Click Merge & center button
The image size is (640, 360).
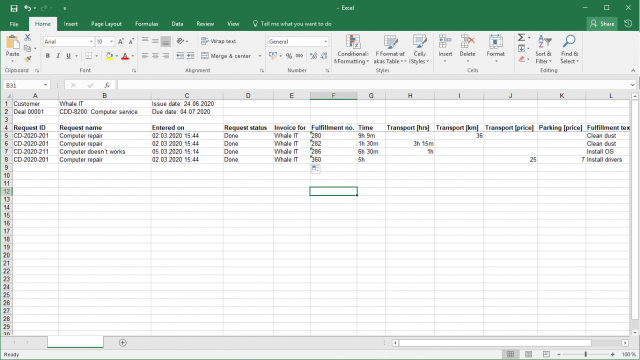(x=226, y=56)
